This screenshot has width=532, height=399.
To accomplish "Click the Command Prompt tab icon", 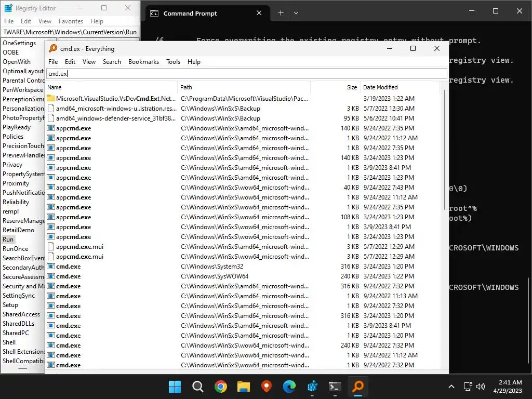I will 154,13.
